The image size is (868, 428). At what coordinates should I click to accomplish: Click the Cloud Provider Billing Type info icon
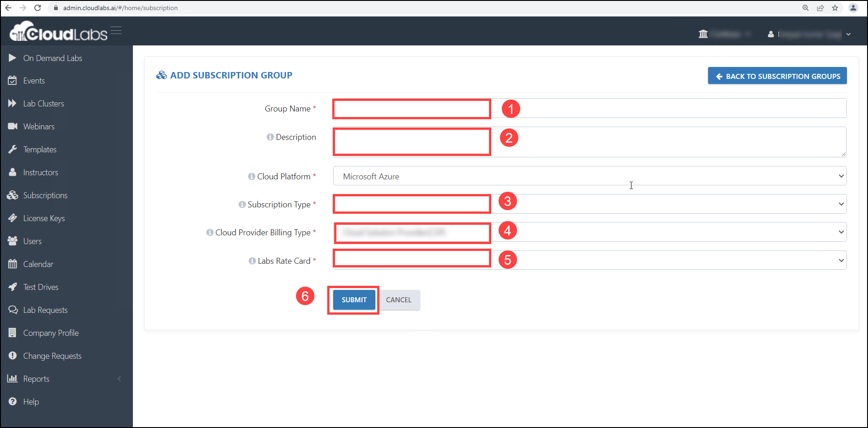tap(210, 233)
